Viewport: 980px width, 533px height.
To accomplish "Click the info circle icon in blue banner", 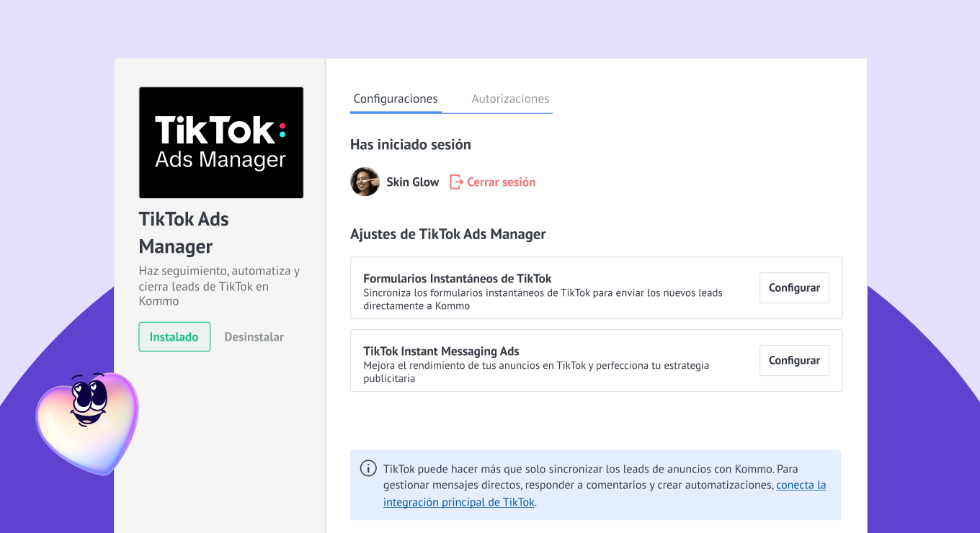I will (x=368, y=468).
